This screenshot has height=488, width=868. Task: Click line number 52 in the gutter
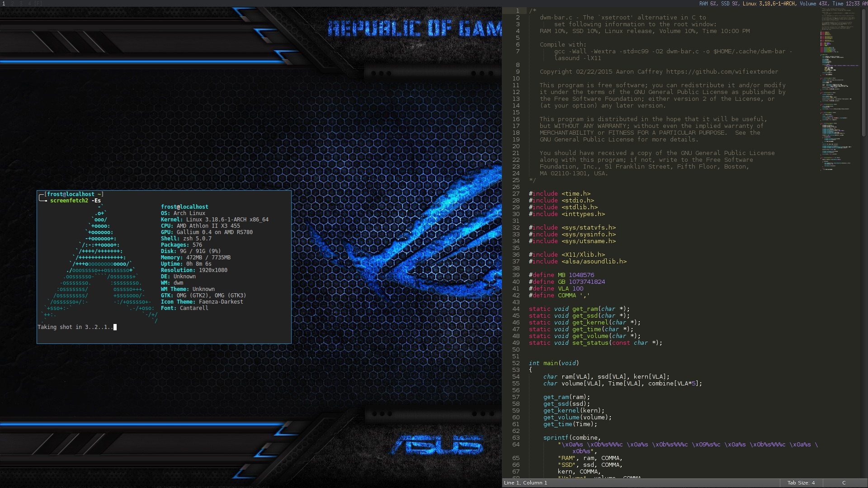pyautogui.click(x=516, y=363)
